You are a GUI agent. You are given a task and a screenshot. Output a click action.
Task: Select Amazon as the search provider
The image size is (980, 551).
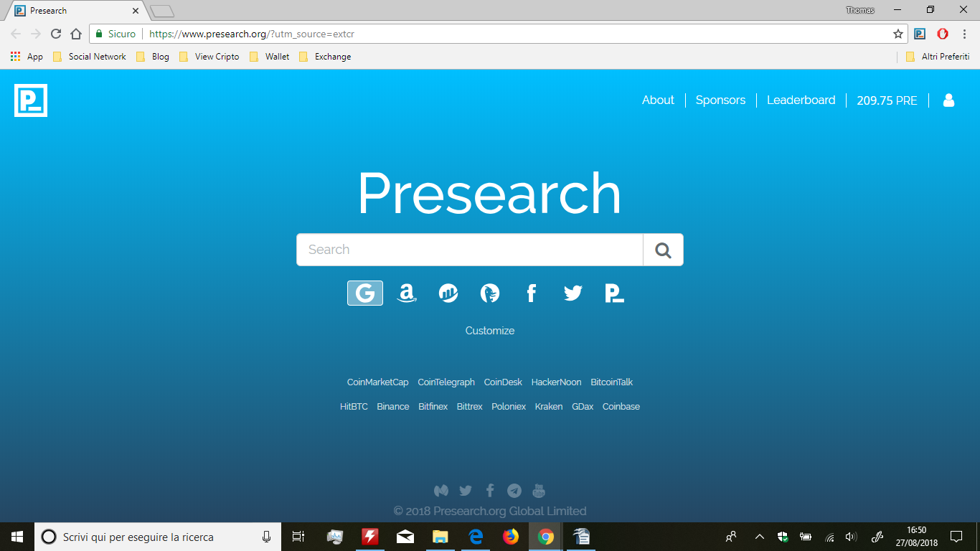pos(407,293)
